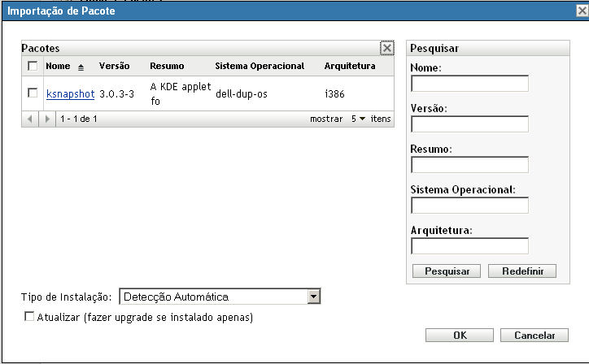This screenshot has height=364, width=589.
Task: Focus the Arquitetura search field
Action: tap(469, 246)
